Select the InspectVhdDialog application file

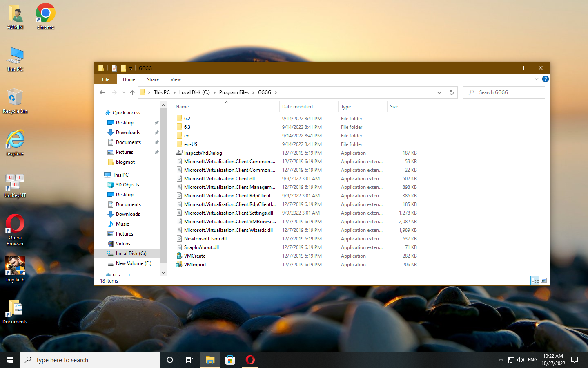[203, 153]
